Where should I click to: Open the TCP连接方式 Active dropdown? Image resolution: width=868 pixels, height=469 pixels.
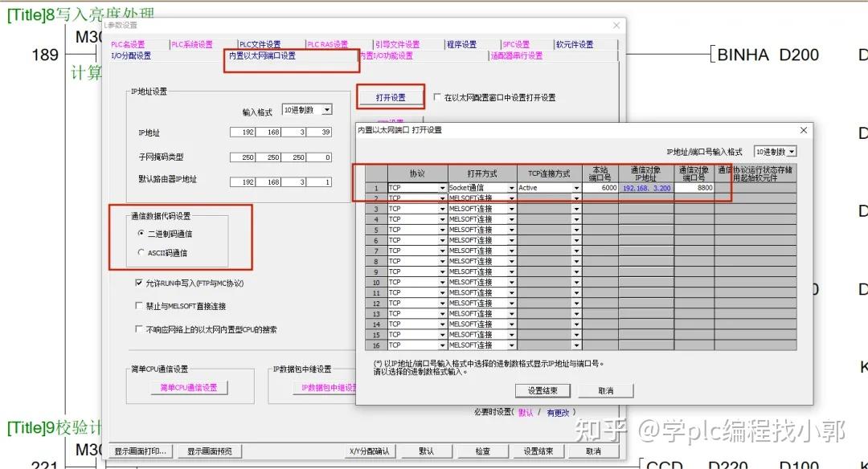575,188
